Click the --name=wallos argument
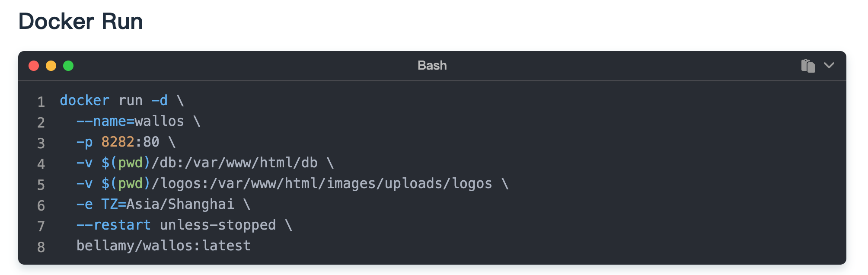The height and width of the screenshot is (275, 868). 130,121
